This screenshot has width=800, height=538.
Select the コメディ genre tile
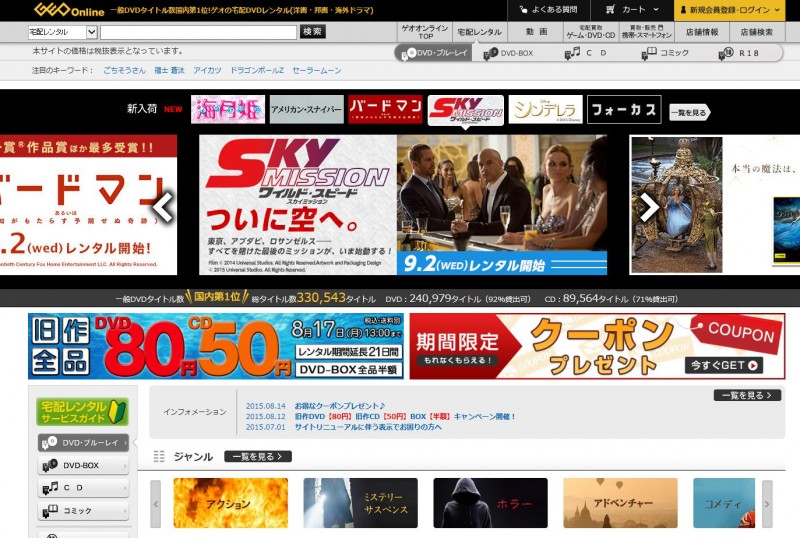tap(724, 503)
